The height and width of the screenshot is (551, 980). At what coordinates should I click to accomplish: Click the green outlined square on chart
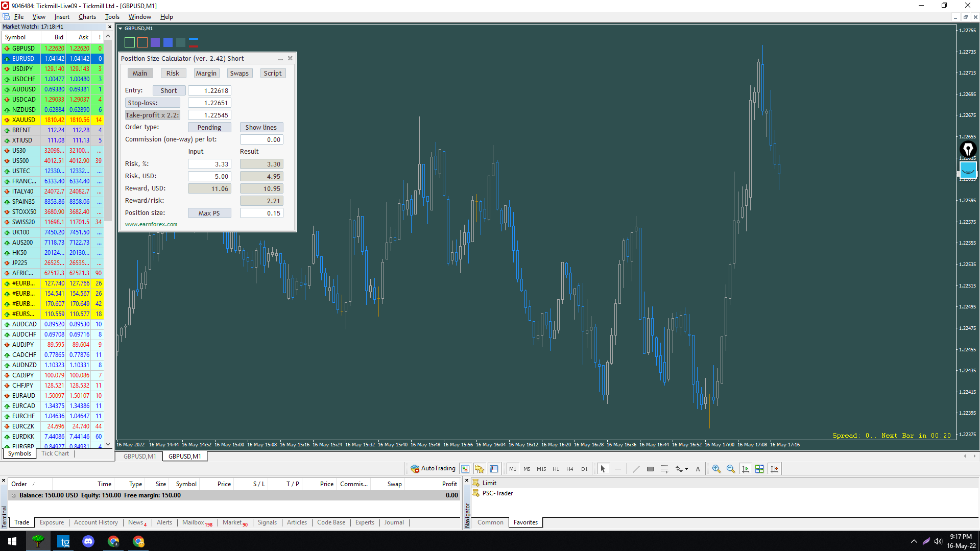click(130, 42)
